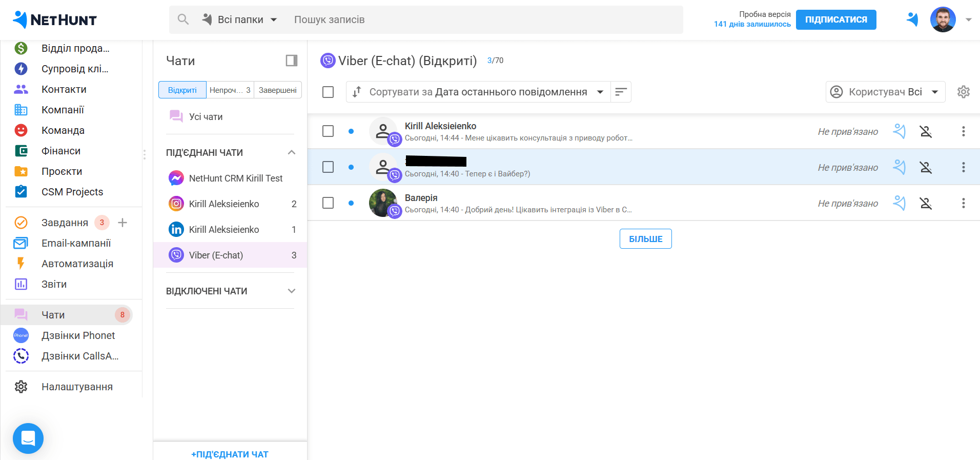Open the user profile avatar

click(943, 19)
